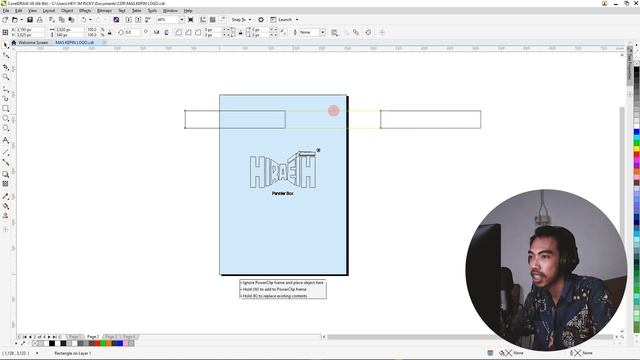This screenshot has height=360, width=640.
Task: Open the Layout menu
Action: click(49, 11)
